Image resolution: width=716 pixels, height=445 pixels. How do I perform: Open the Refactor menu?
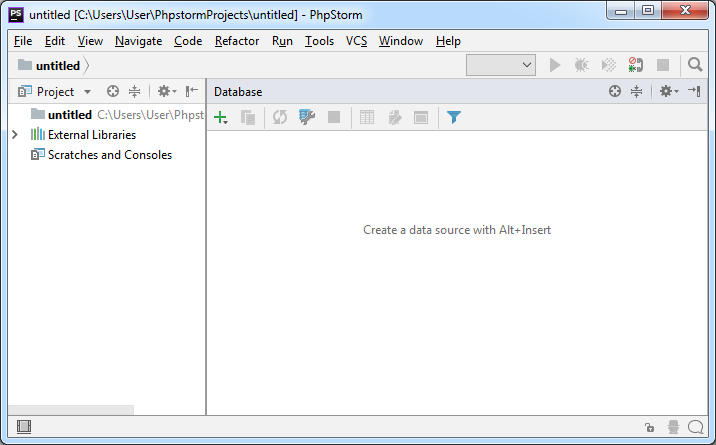[x=236, y=41]
